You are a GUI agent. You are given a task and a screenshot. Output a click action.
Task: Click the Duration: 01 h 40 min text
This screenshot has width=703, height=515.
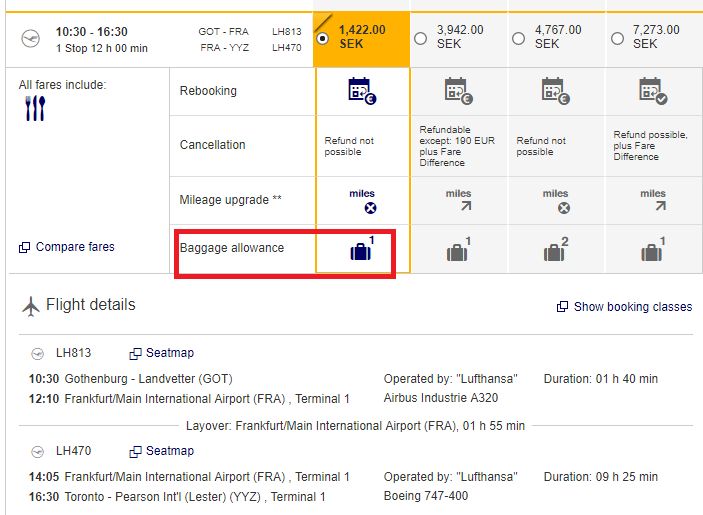point(601,379)
